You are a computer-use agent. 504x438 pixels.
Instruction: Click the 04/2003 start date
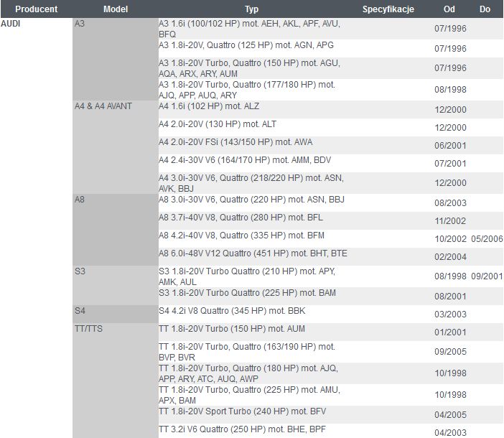pyautogui.click(x=450, y=433)
